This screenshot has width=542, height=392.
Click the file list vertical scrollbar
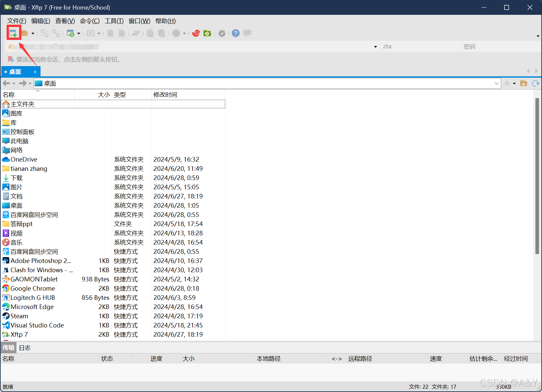[537, 176]
